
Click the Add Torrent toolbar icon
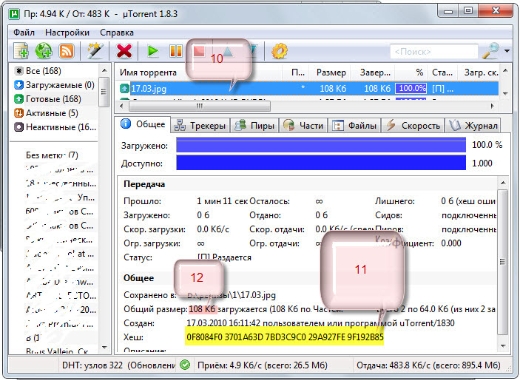(21, 52)
